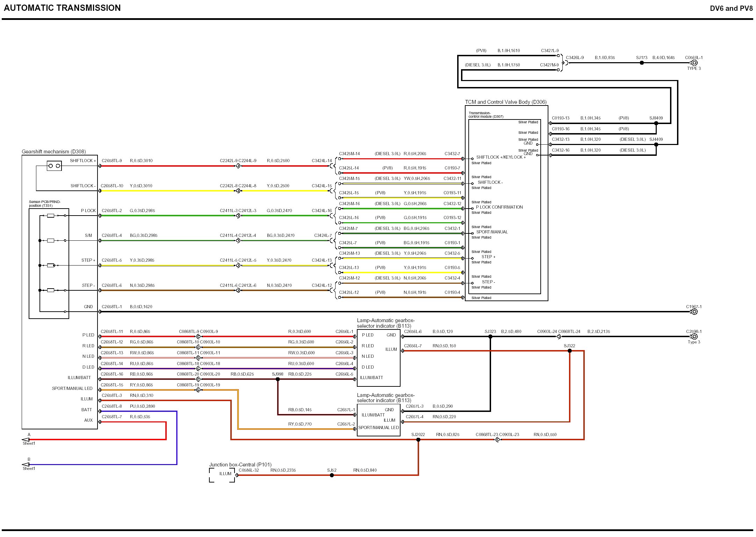
Task: Click wire label Y,0.5D,3010
Action: (x=141, y=186)
